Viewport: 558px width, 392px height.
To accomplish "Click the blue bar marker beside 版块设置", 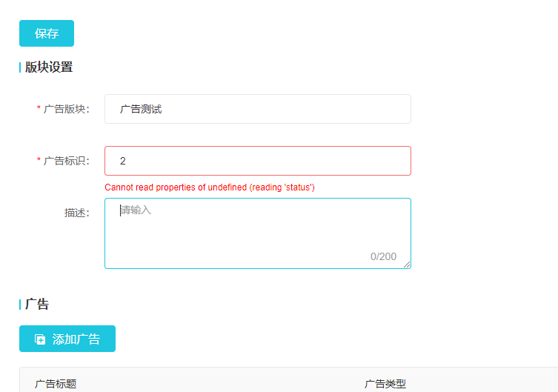I will click(20, 67).
